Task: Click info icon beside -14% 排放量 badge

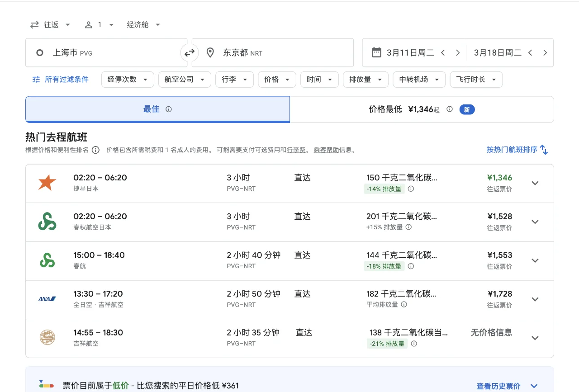Action: point(411,189)
